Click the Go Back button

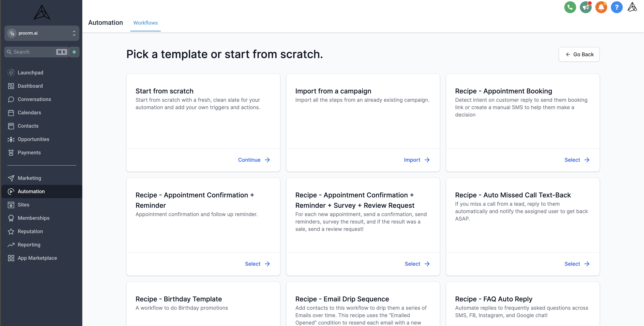tap(579, 54)
